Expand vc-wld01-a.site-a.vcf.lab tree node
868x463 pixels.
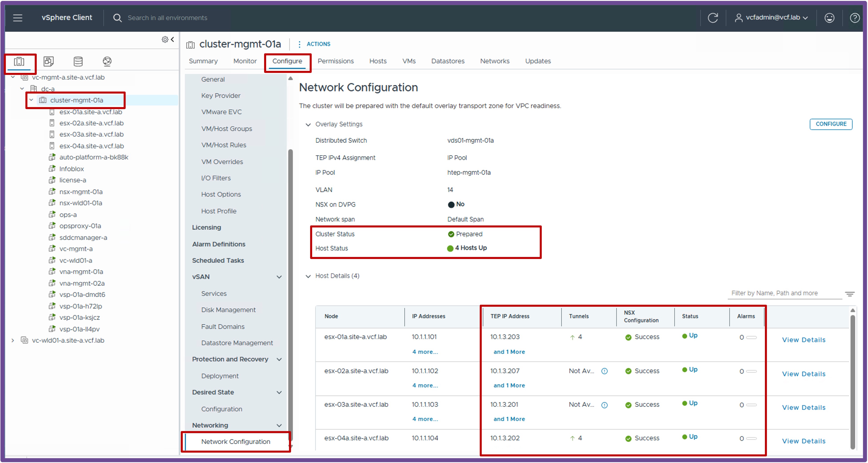point(13,340)
